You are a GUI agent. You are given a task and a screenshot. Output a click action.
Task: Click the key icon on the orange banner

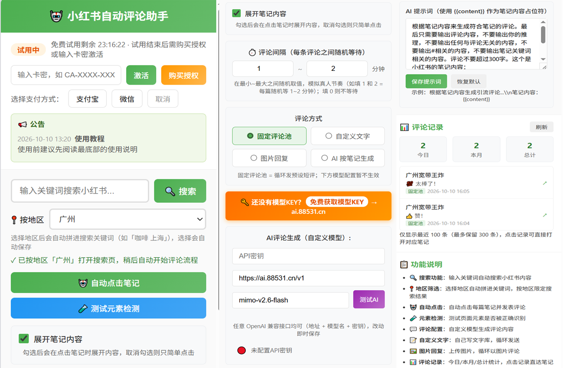[x=244, y=202]
